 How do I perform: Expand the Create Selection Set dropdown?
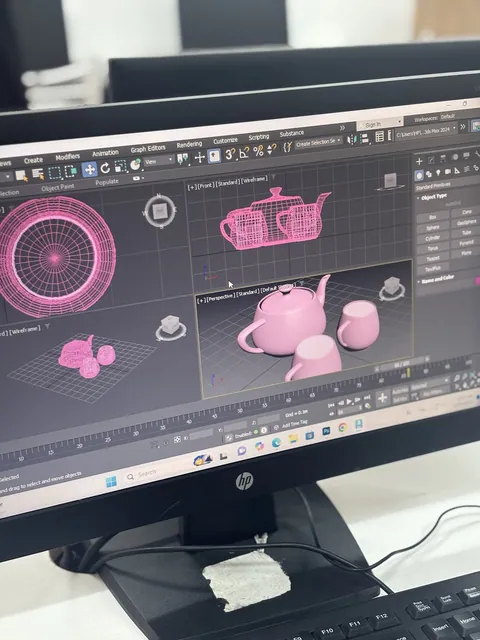click(x=318, y=143)
